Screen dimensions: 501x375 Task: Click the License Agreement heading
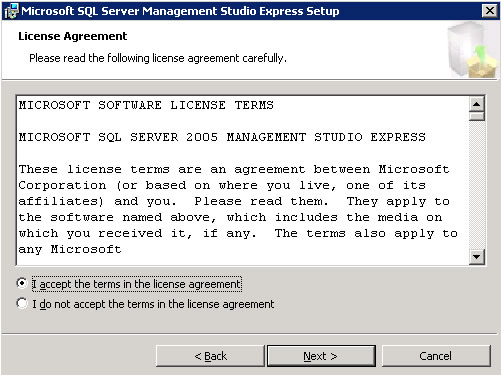pos(73,36)
